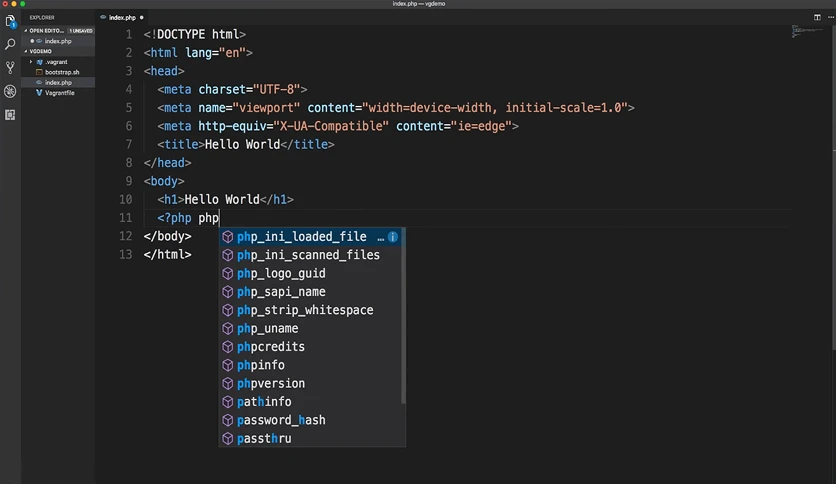Choose pathinfo suggestion
The image size is (836, 484).
[311, 402]
